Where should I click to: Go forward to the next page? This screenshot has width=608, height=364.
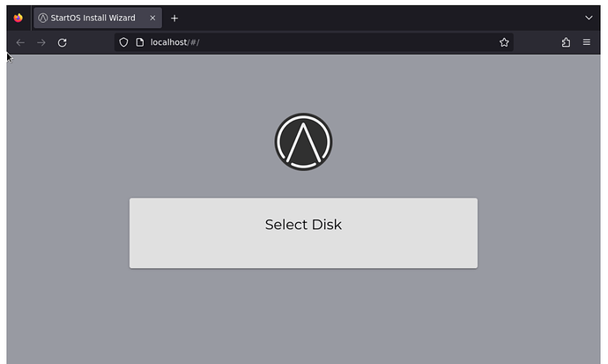point(41,42)
